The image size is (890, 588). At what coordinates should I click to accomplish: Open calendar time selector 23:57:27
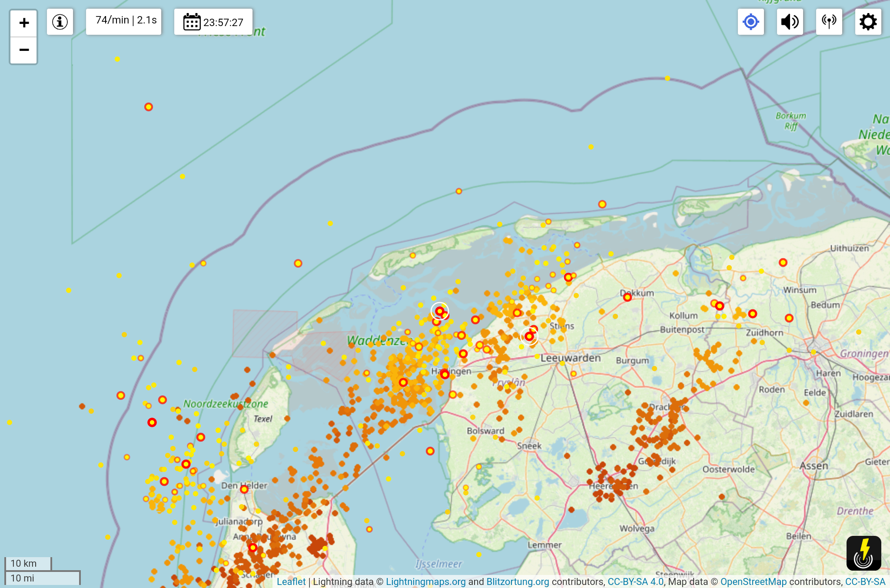point(213,22)
